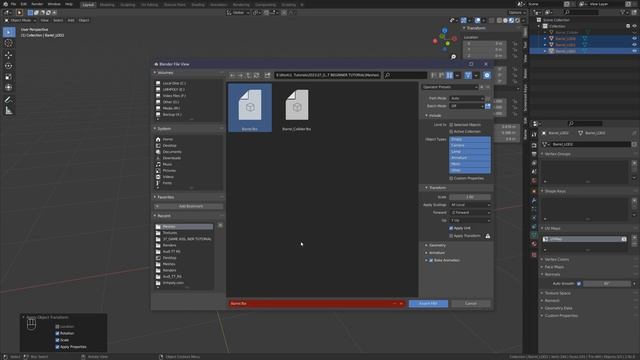
Task: Open the Edit menu
Action: click(x=24, y=4)
